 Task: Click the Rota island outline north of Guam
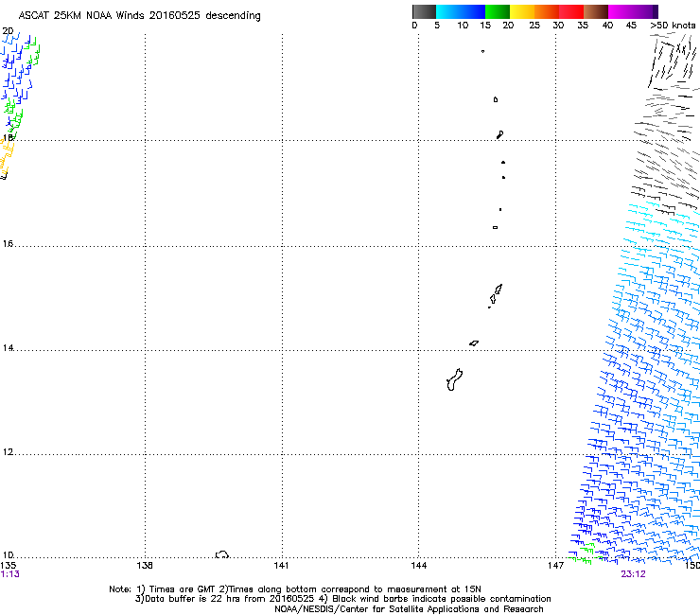(x=474, y=343)
